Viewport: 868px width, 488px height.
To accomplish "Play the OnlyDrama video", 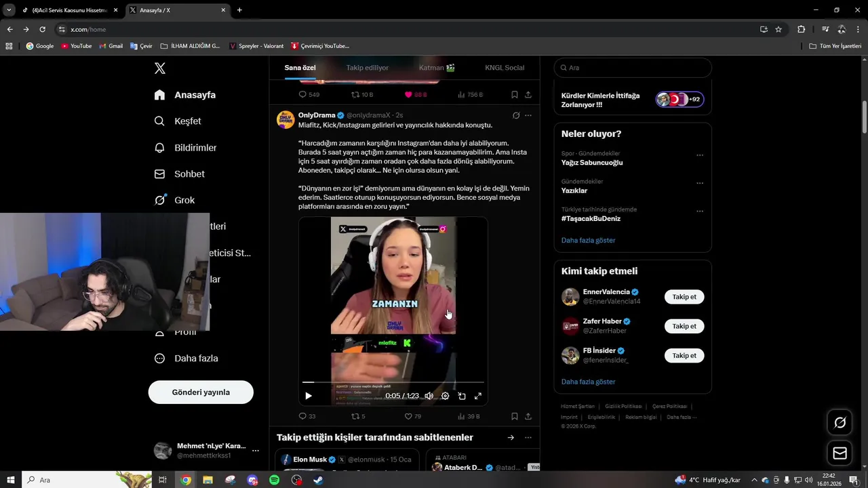I will coord(309,396).
